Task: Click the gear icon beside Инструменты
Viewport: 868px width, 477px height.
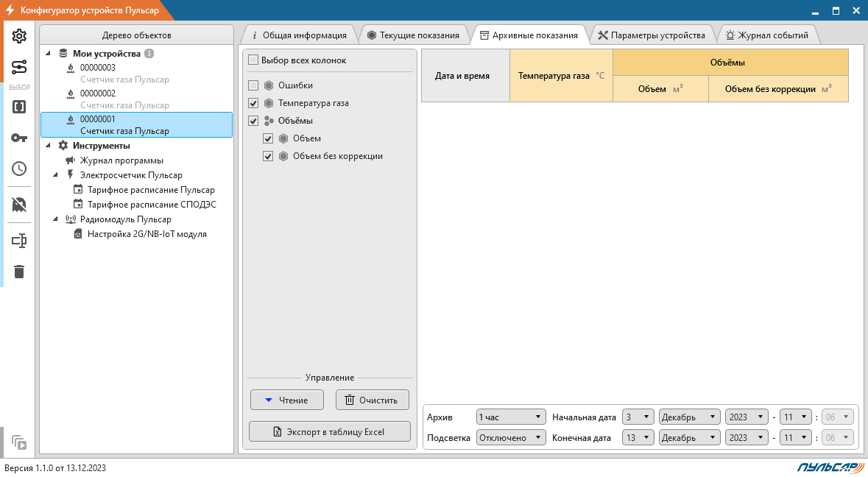Action: click(x=63, y=146)
